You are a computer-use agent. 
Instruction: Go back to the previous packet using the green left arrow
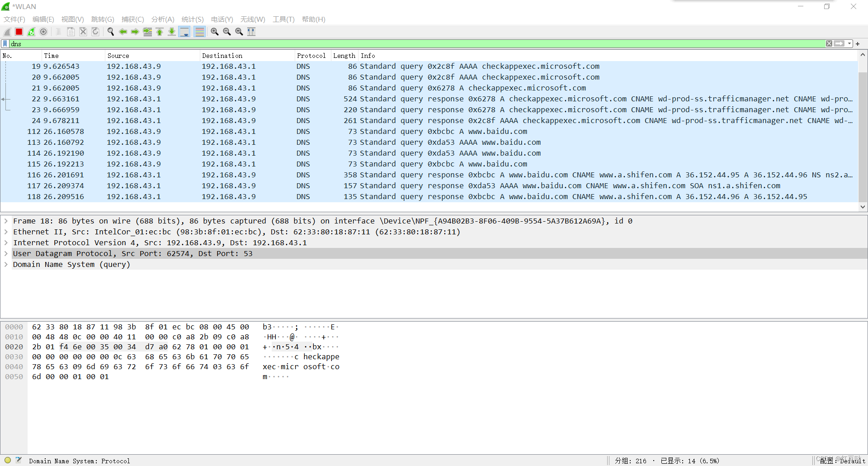tap(123, 32)
